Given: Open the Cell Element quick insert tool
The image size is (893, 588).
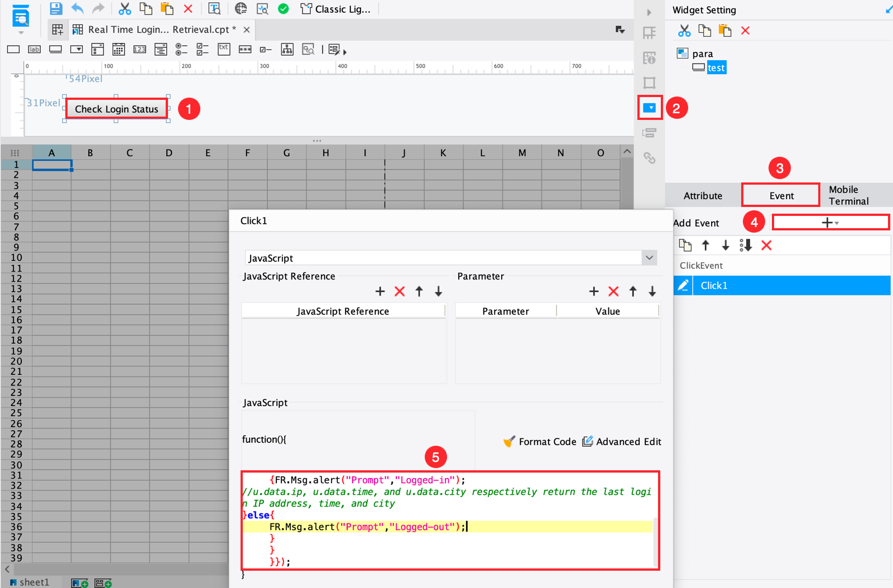Looking at the screenshot, I should click(334, 50).
